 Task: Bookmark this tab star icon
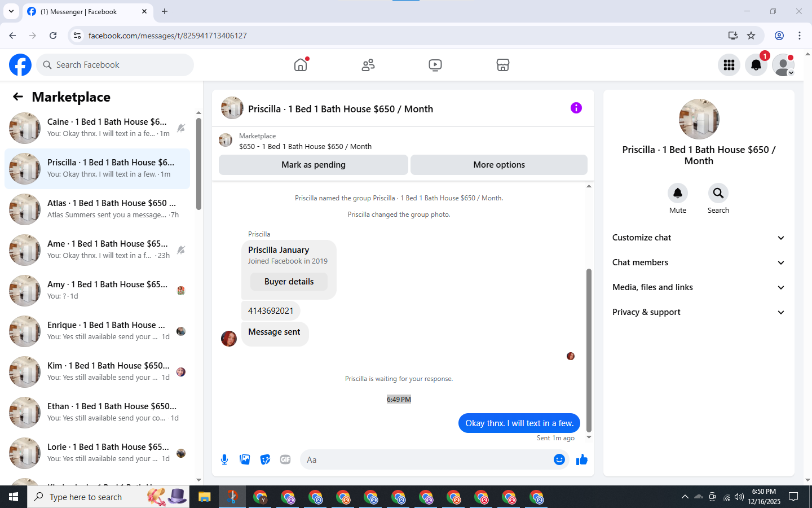(751, 36)
